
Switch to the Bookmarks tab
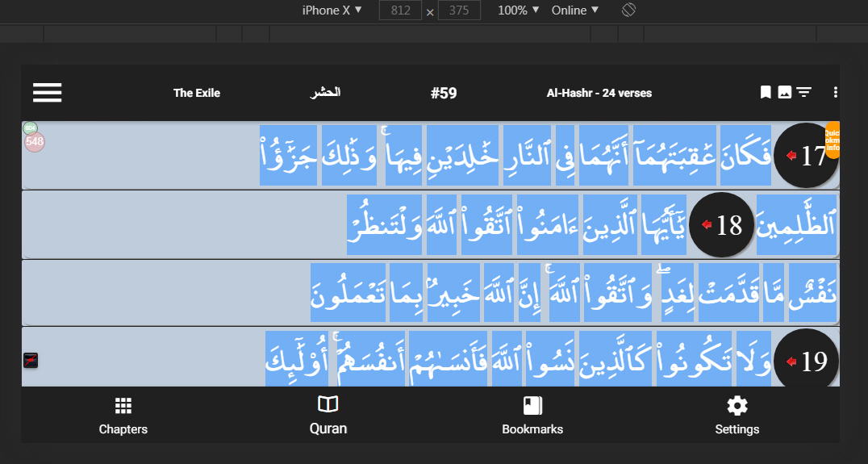point(532,416)
